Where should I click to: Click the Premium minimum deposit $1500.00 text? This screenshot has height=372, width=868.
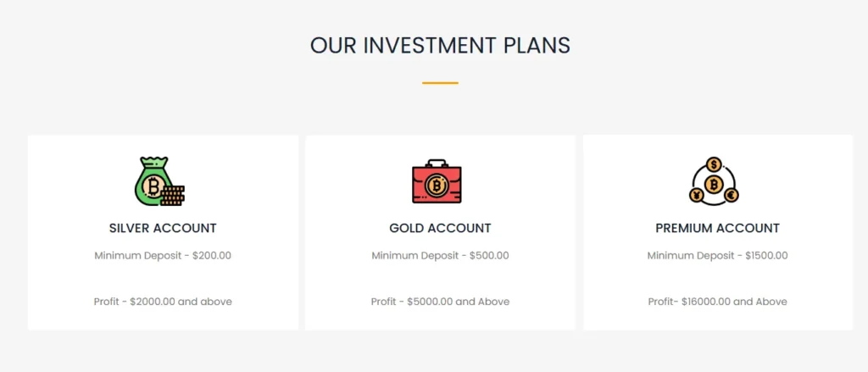[x=717, y=255]
